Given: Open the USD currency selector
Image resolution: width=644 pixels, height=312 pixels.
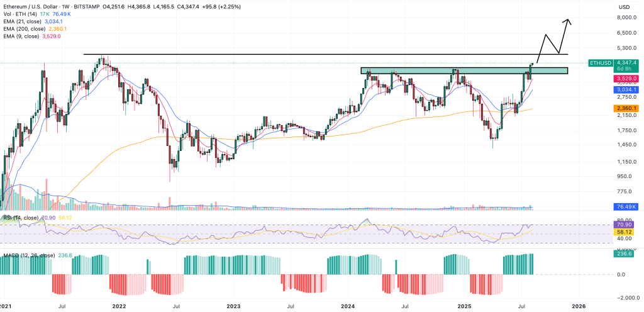Looking at the screenshot, I should click(x=625, y=7).
